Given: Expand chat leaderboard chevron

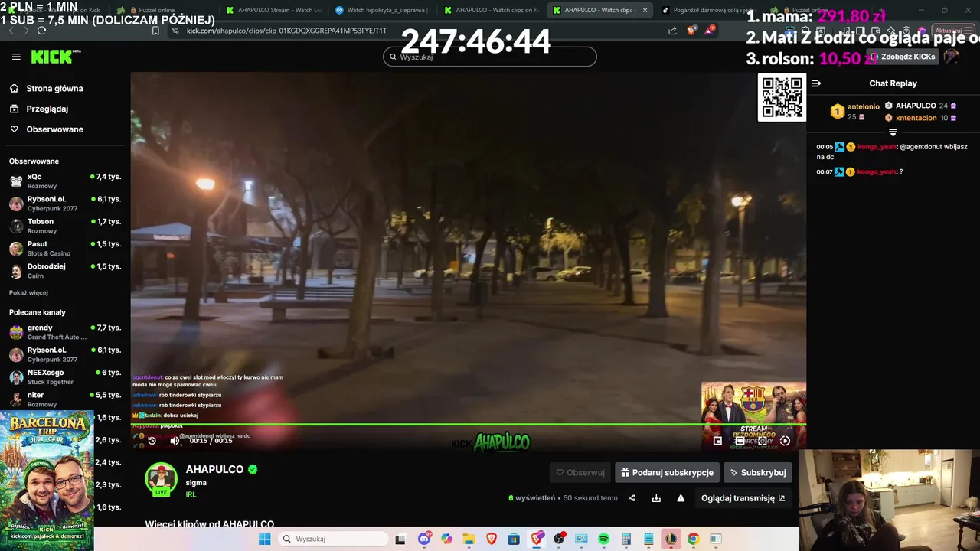Looking at the screenshot, I should (893, 133).
